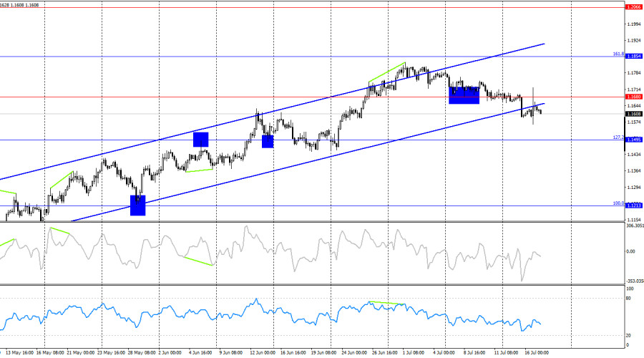
Task: Click the 1.1924 price axis label
Action: [634, 41]
